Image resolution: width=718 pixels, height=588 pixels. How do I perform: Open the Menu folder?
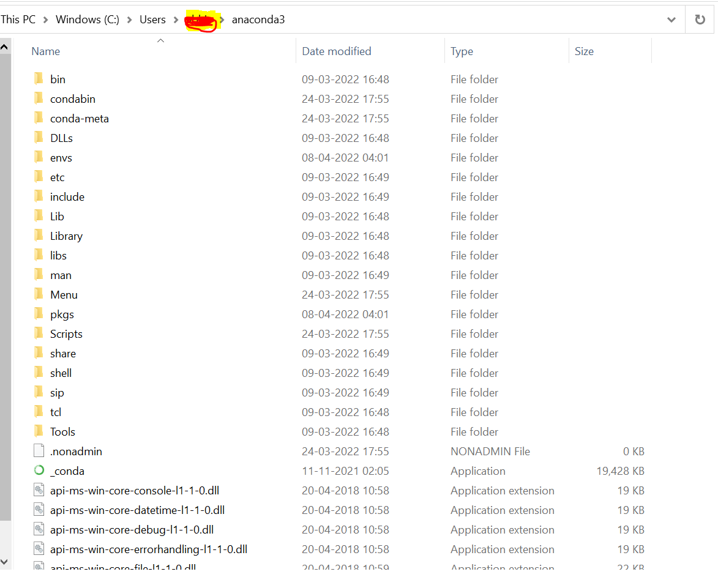(64, 294)
